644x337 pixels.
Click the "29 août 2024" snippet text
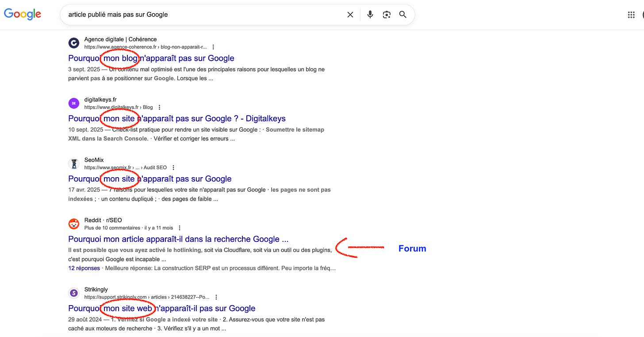pos(85,319)
